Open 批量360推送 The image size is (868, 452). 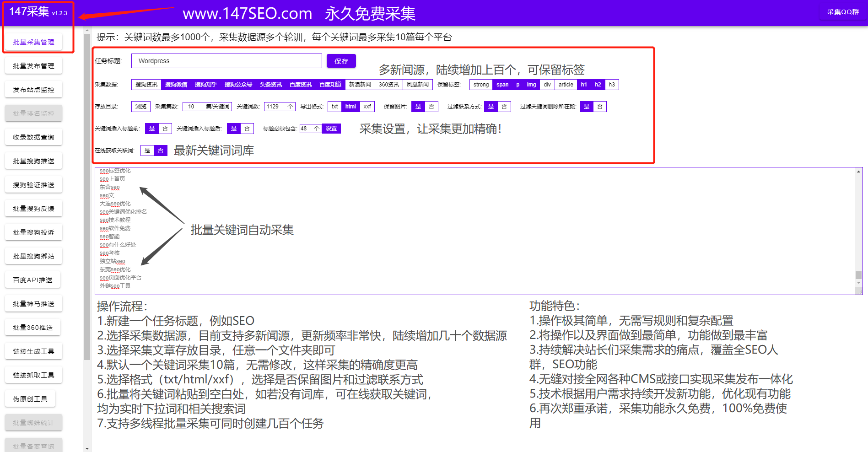[x=32, y=327]
